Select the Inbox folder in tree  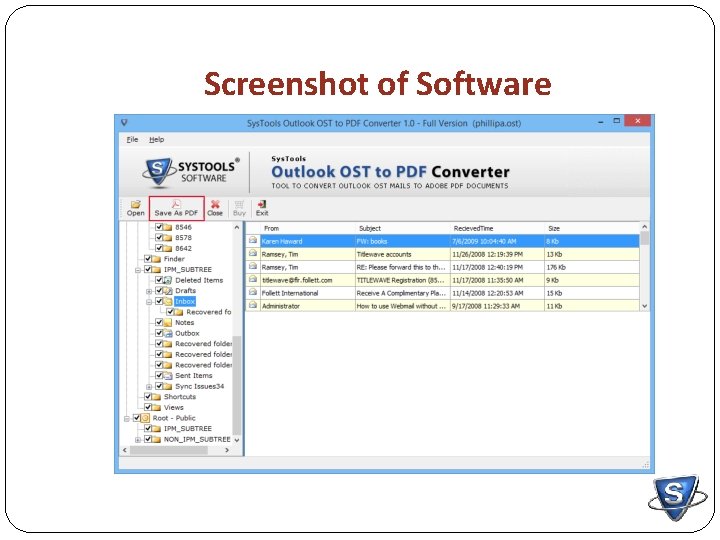click(x=185, y=301)
